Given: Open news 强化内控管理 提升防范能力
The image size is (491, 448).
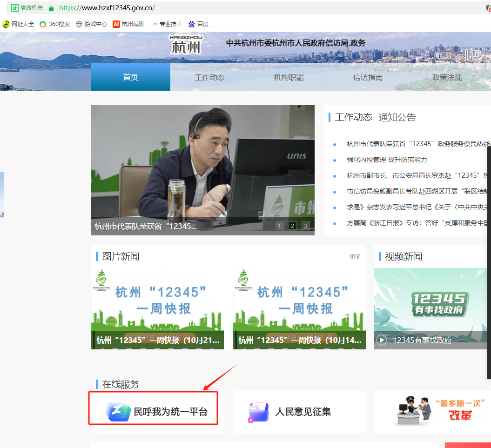Looking at the screenshot, I should (387, 160).
